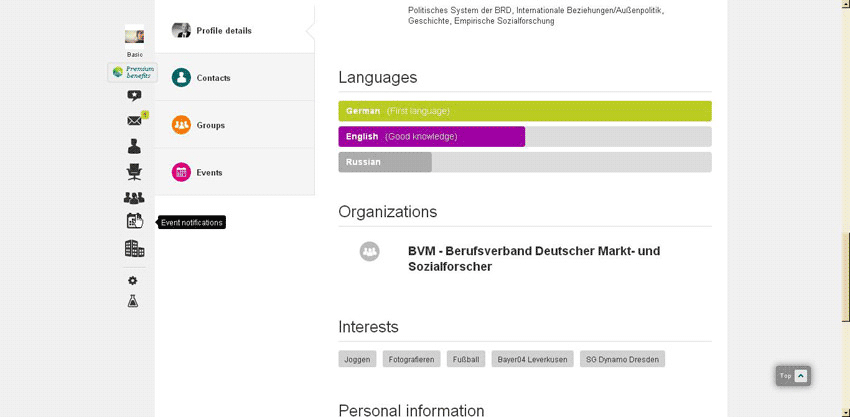
Task: Open the group of people sidebar icon
Action: [134, 198]
